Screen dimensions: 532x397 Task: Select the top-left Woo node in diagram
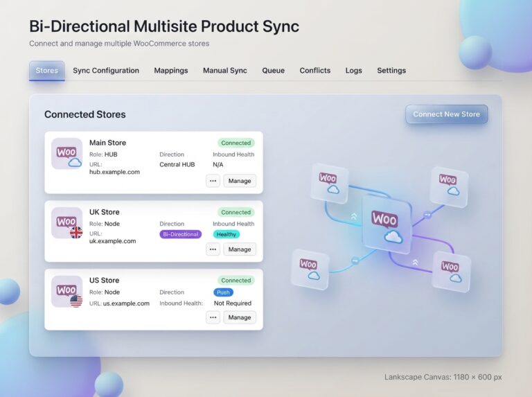click(330, 184)
